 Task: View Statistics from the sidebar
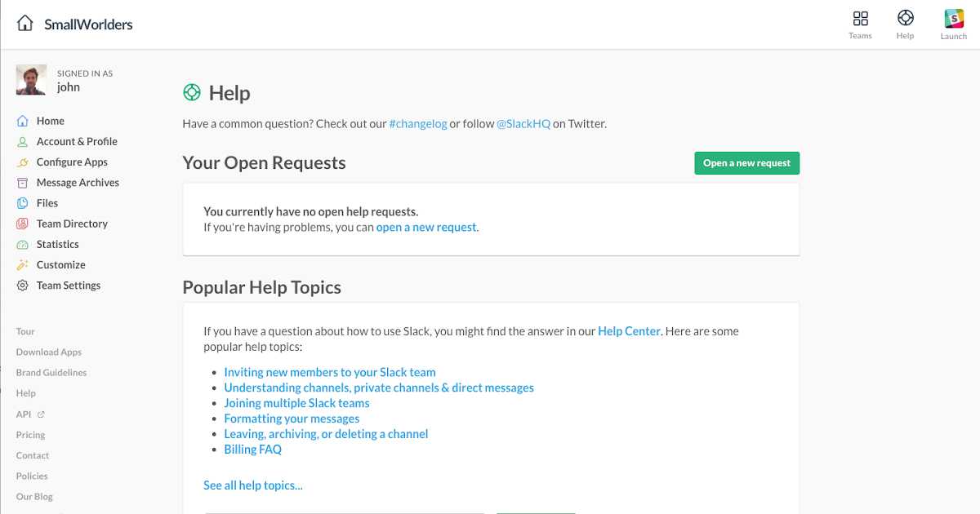pyautogui.click(x=58, y=244)
